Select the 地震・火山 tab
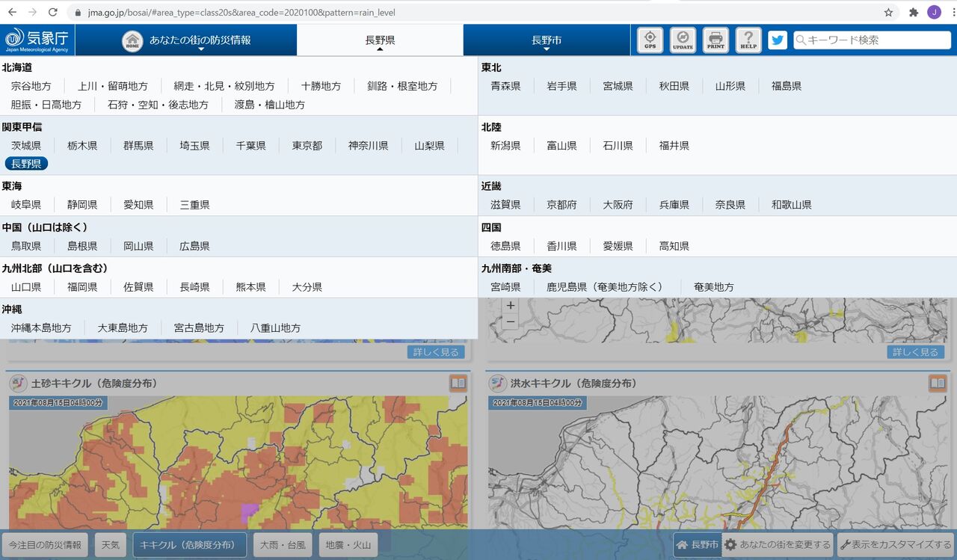This screenshot has width=957, height=560. pyautogui.click(x=348, y=545)
